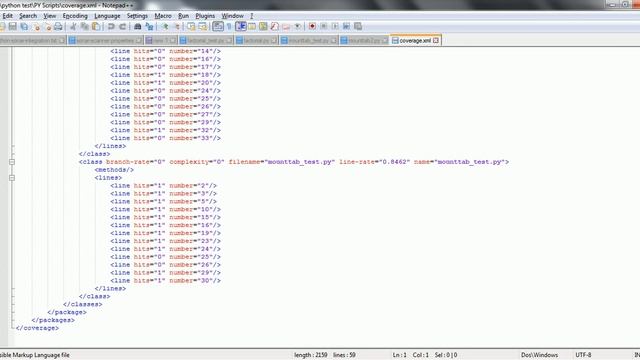This screenshot has height=360, width=640.
Task: Open the Edit menu
Action: pyautogui.click(x=7, y=16)
